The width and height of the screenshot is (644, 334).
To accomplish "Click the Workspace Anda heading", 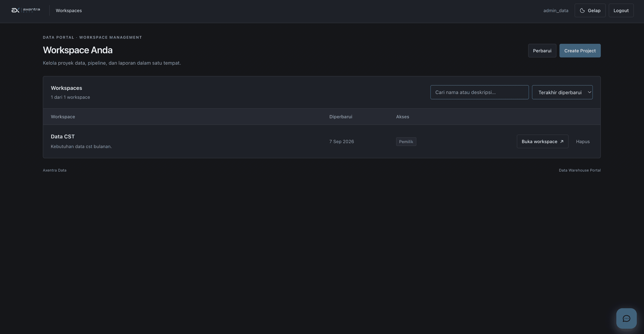I will click(x=78, y=50).
